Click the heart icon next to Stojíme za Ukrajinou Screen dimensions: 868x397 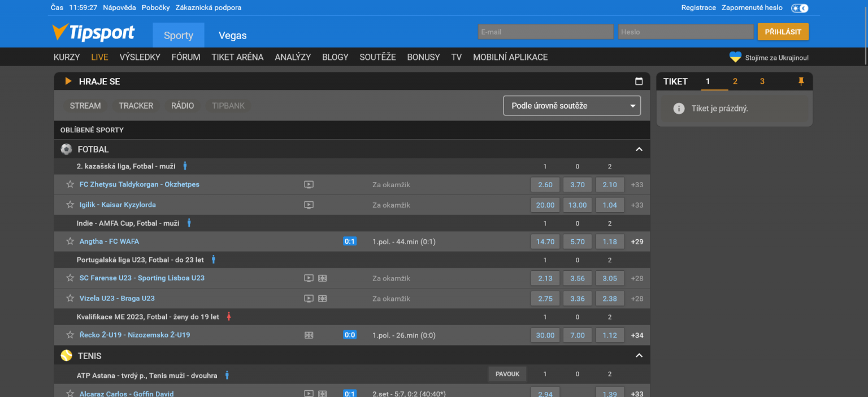click(x=735, y=57)
